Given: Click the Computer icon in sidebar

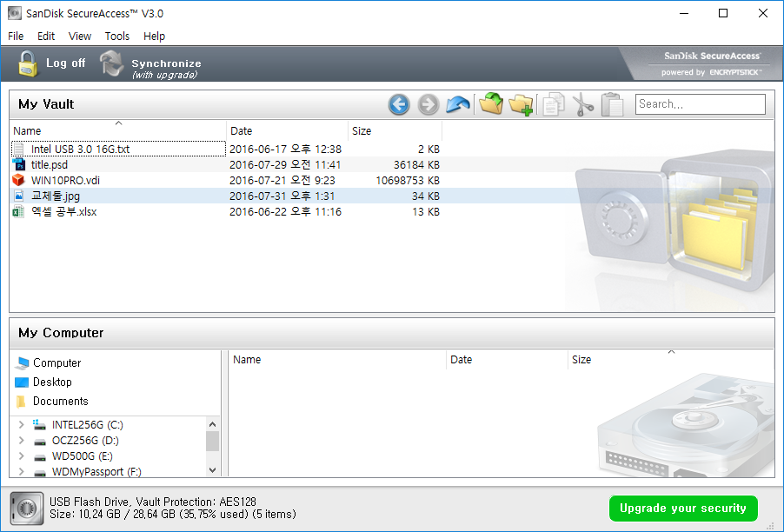Looking at the screenshot, I should pos(22,363).
